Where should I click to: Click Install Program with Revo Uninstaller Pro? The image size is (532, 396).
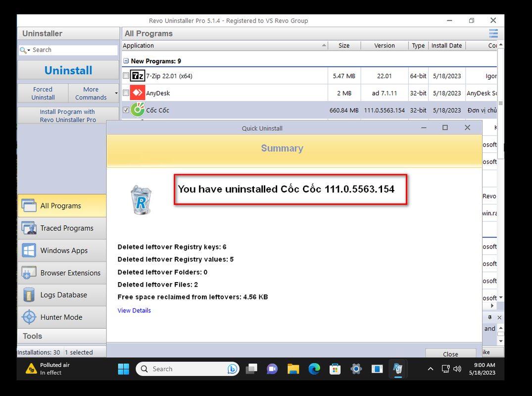(x=68, y=116)
